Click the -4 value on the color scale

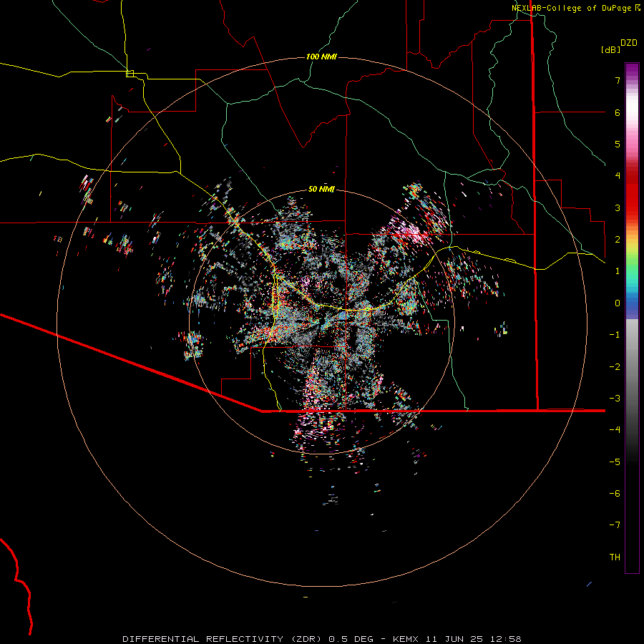pos(615,430)
